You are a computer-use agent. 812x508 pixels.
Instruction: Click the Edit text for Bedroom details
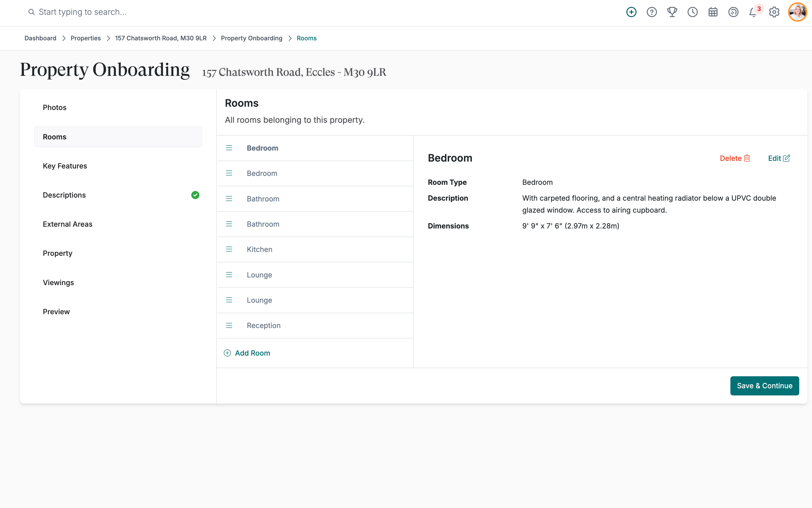775,158
